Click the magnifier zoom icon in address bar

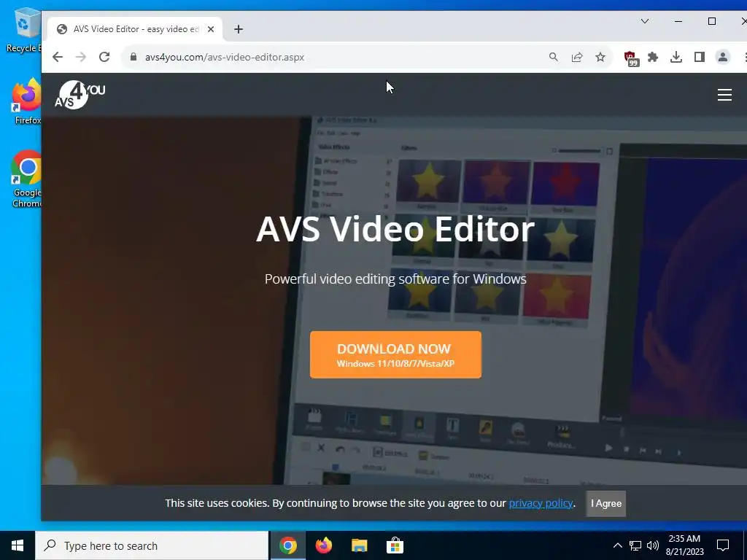(553, 57)
